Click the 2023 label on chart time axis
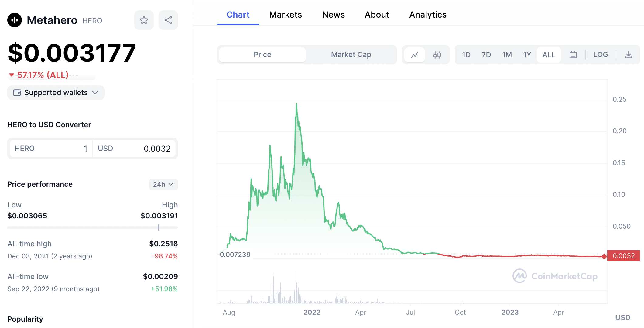Viewport: 644px width, 328px height. pos(510,312)
